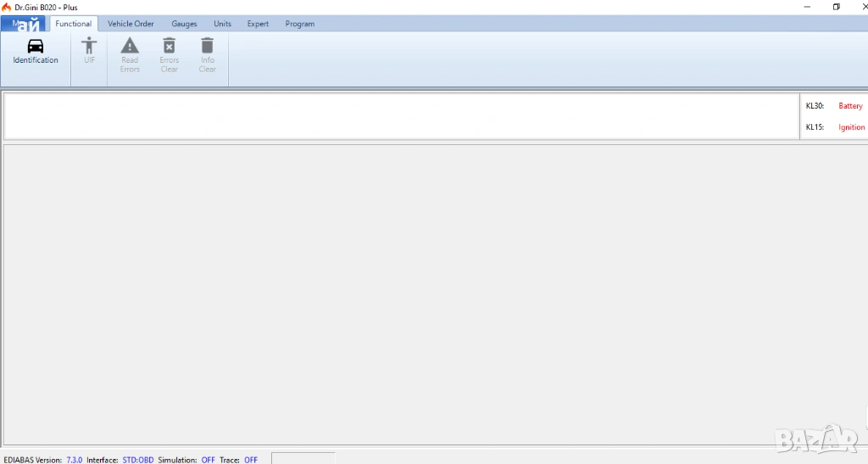
Task: Select the Units tab
Action: [222, 24]
